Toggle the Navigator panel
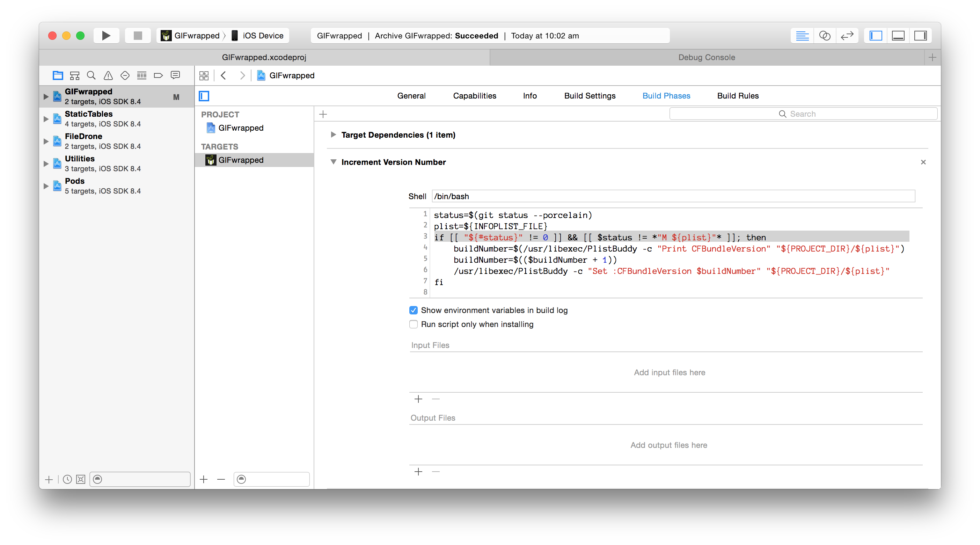Viewport: 980px width, 545px height. click(x=876, y=35)
